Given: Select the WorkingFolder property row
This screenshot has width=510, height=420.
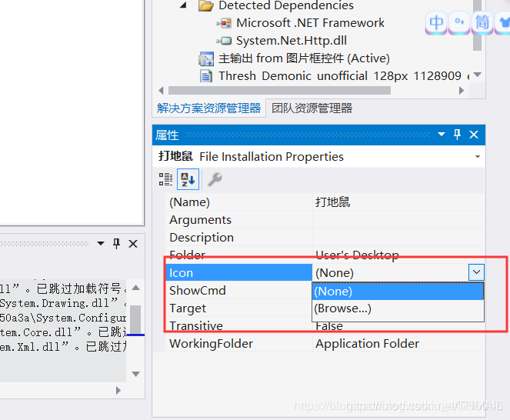Looking at the screenshot, I should 239,344.
